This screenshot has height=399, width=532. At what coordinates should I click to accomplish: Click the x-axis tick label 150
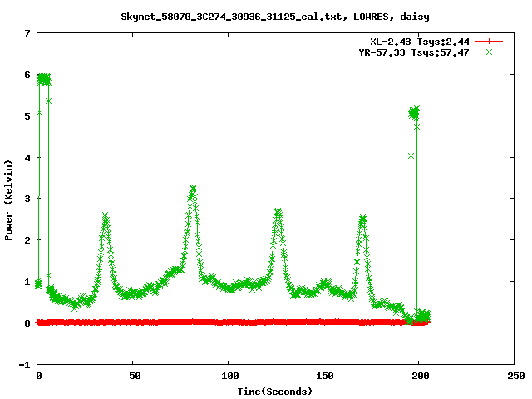point(325,376)
